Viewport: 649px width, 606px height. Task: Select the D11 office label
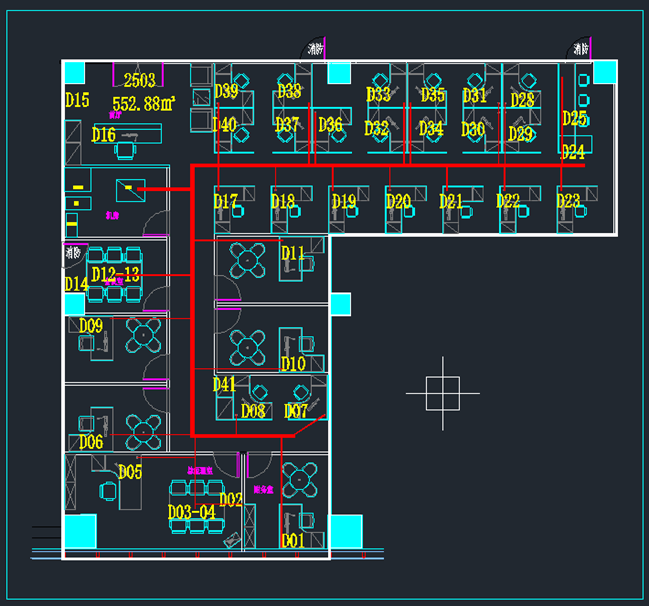292,253
